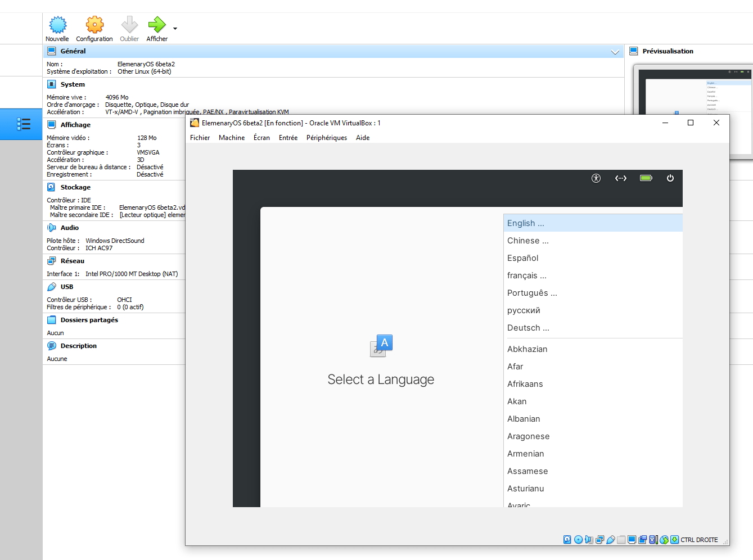Click the Description section speech icon

[x=51, y=346]
